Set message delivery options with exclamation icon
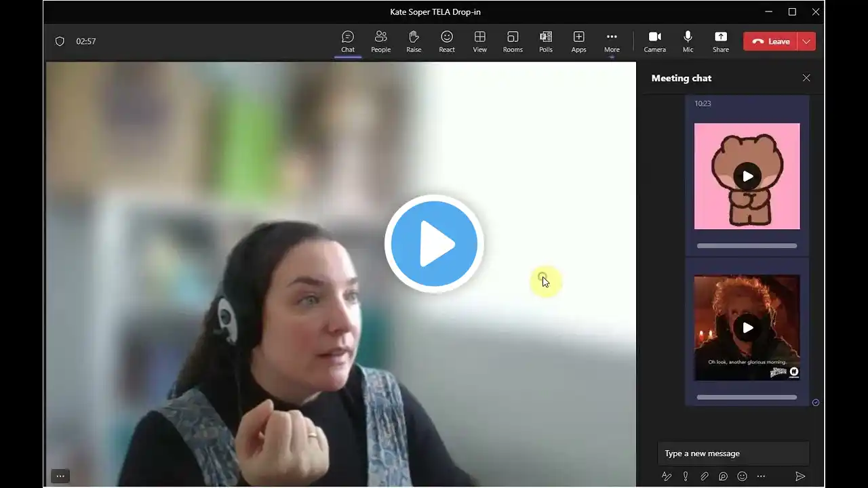 coord(686,476)
